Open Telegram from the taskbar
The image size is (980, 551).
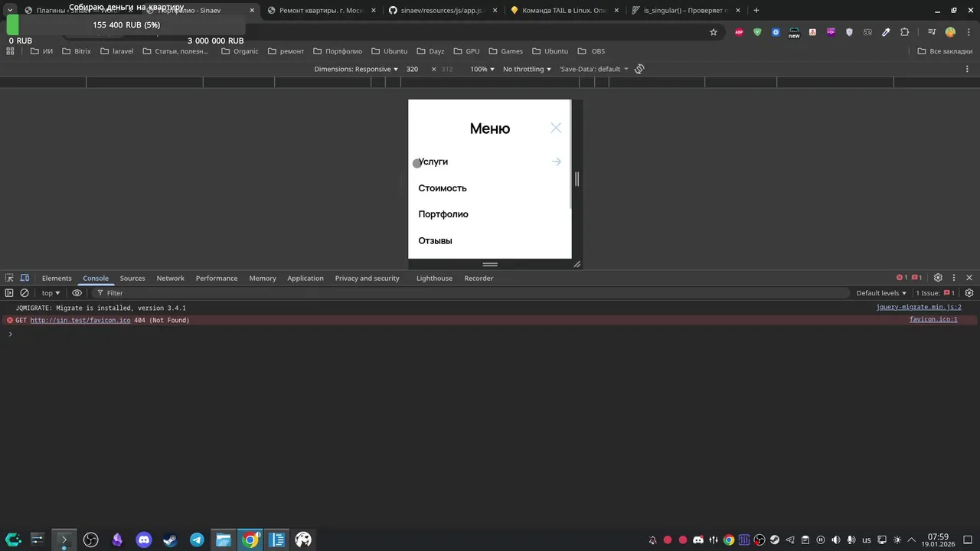click(197, 540)
